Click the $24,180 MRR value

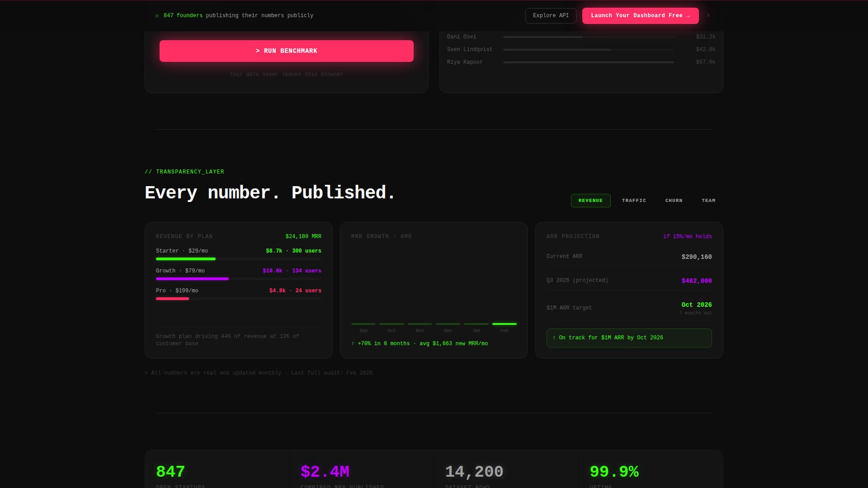(x=303, y=236)
